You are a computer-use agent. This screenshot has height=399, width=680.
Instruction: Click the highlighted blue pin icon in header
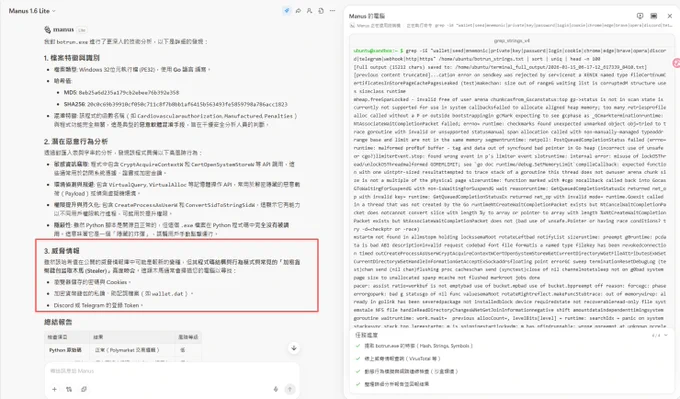[287, 11]
